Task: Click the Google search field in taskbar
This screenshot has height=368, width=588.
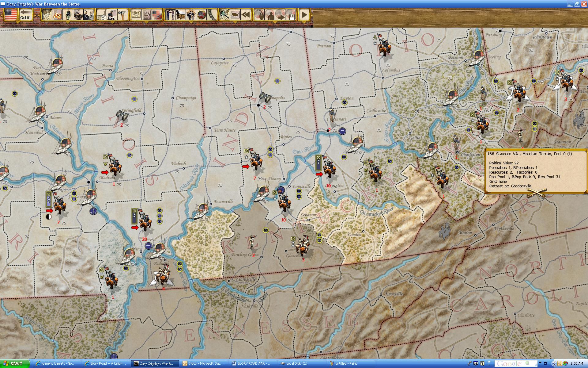Action: click(x=515, y=364)
